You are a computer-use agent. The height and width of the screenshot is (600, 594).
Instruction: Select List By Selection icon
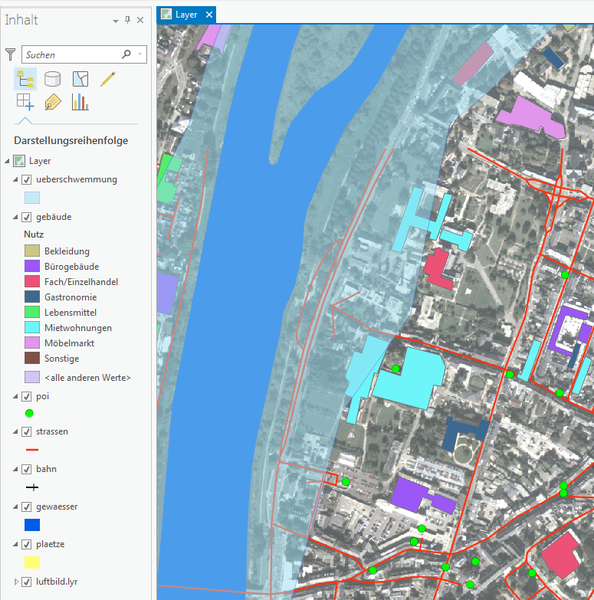[x=80, y=79]
